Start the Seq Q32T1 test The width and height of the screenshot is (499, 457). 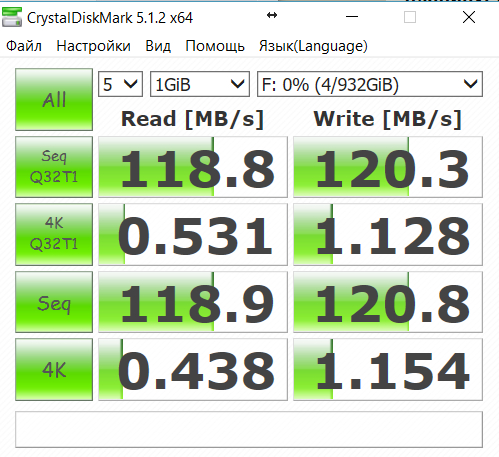click(x=54, y=167)
